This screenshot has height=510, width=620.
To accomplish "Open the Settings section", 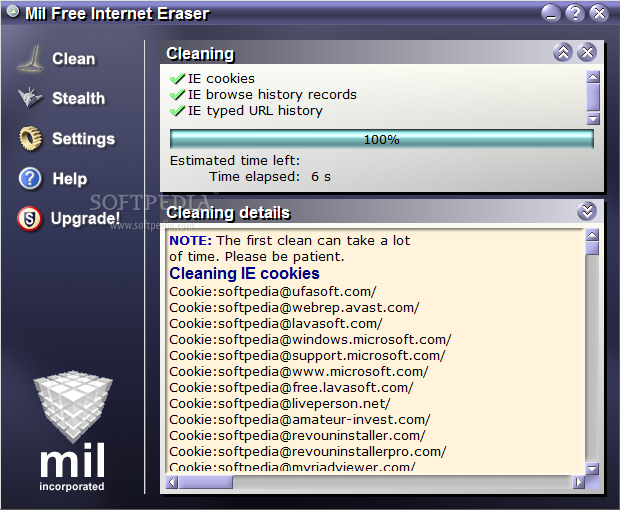I will tap(83, 139).
